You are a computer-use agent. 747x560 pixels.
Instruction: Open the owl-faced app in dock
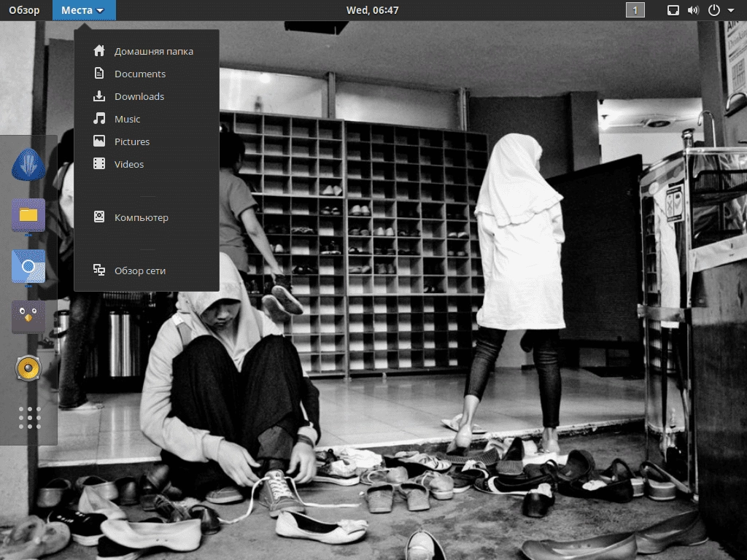tap(28, 317)
